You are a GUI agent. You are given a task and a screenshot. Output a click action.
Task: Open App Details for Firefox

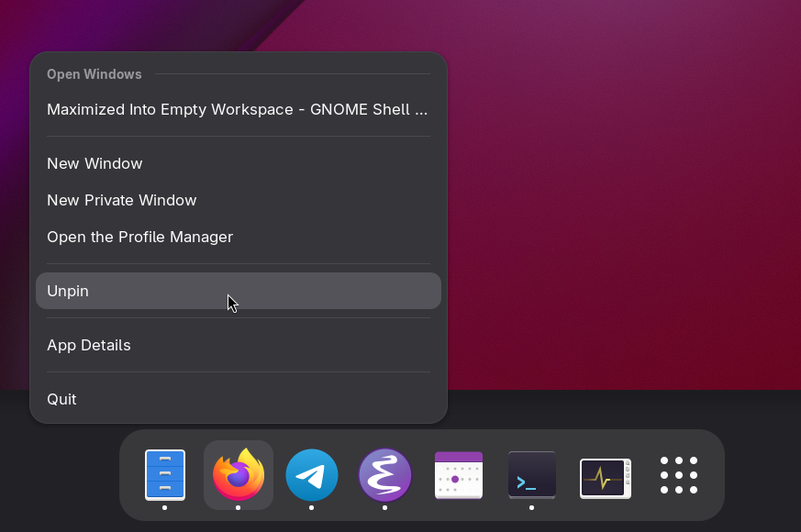[89, 345]
